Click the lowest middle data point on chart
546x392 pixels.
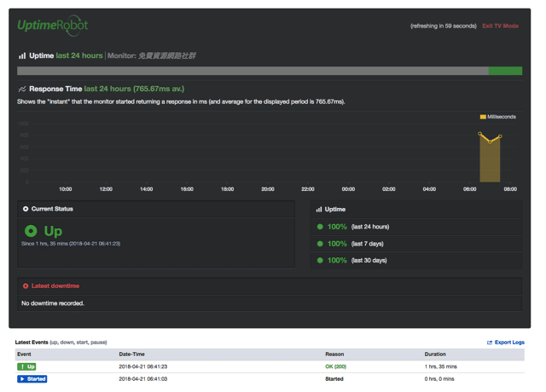click(x=490, y=142)
